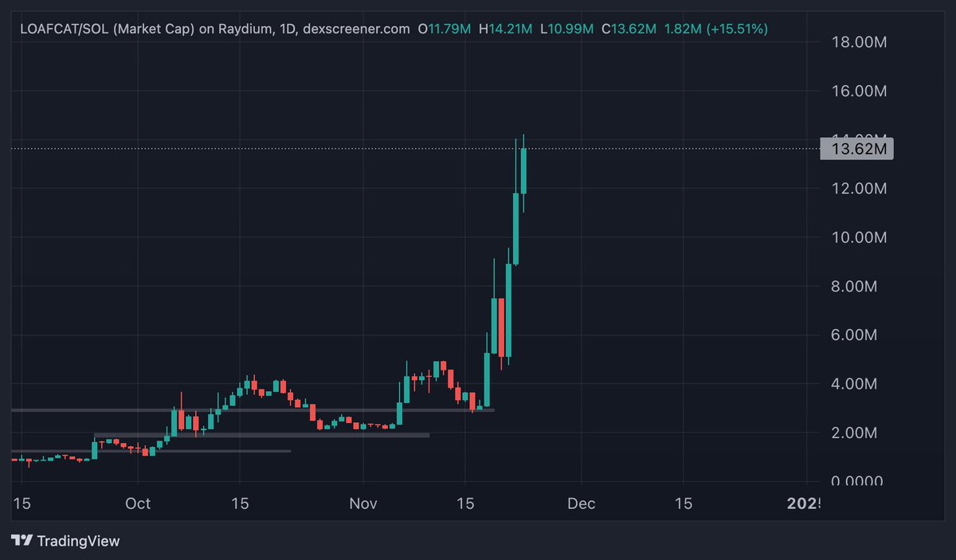Click the high value H14.21M

pos(505,29)
